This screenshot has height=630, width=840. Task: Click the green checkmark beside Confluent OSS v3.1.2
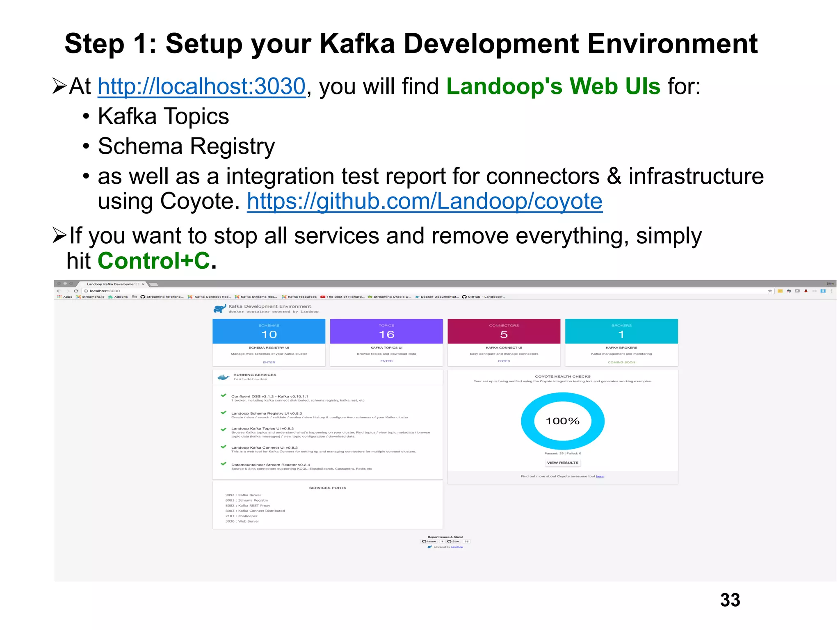[x=224, y=395]
